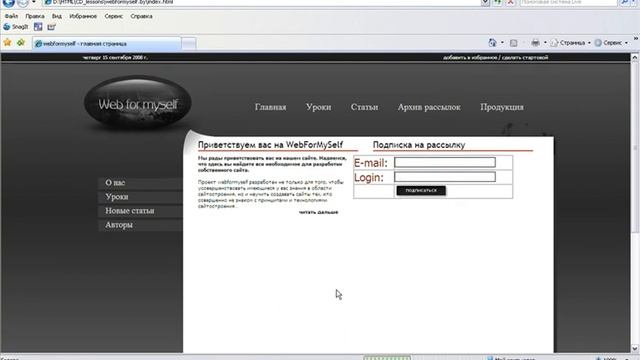
Task: Click the Live Search box
Action: click(568, 2)
